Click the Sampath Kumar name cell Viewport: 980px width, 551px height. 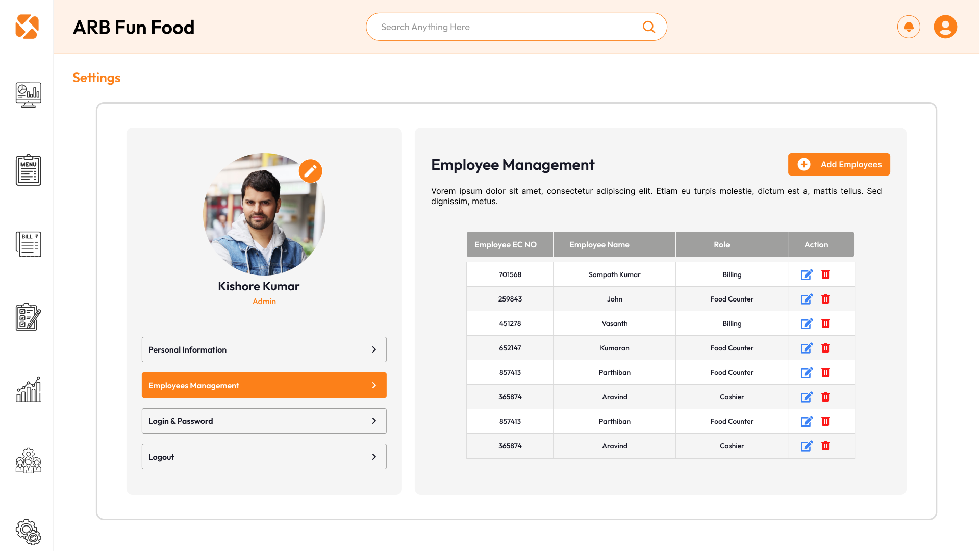[x=614, y=274]
